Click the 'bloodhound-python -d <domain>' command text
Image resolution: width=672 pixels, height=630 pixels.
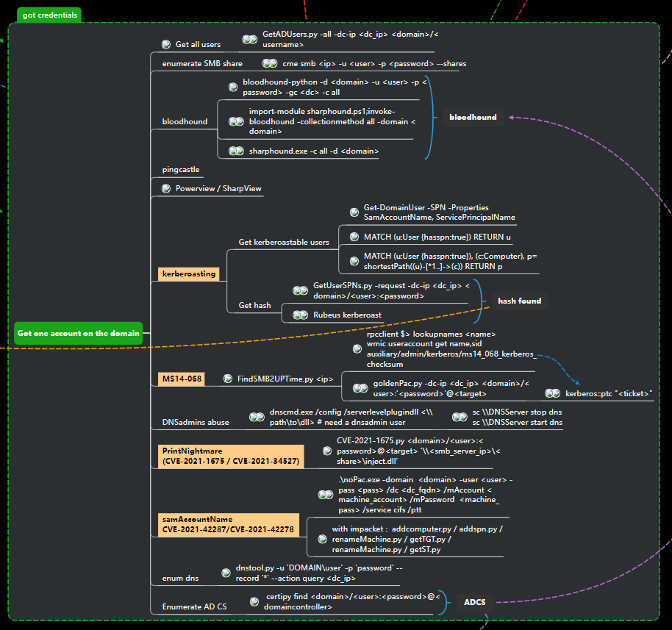[x=335, y=87]
